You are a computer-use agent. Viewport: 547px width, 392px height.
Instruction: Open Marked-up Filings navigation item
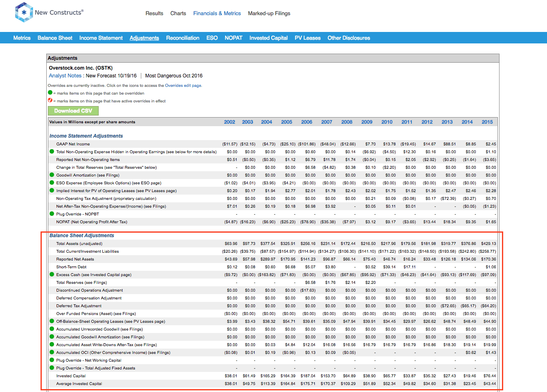pyautogui.click(x=269, y=14)
